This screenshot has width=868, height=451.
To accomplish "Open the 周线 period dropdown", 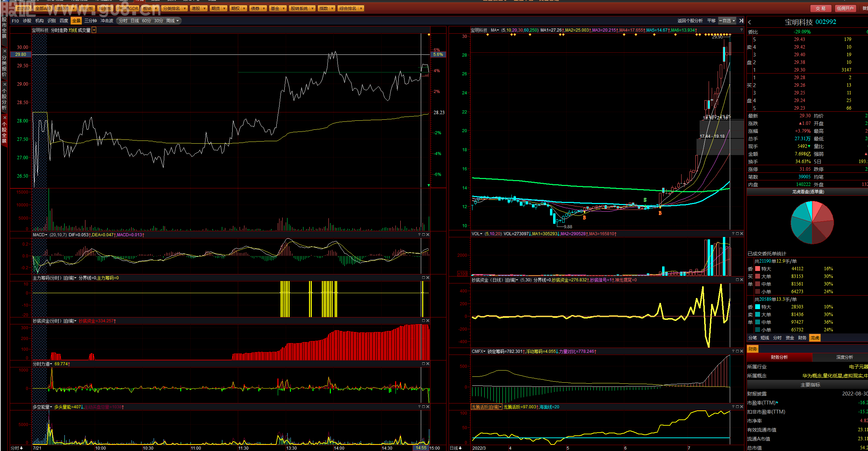I will click(x=173, y=21).
